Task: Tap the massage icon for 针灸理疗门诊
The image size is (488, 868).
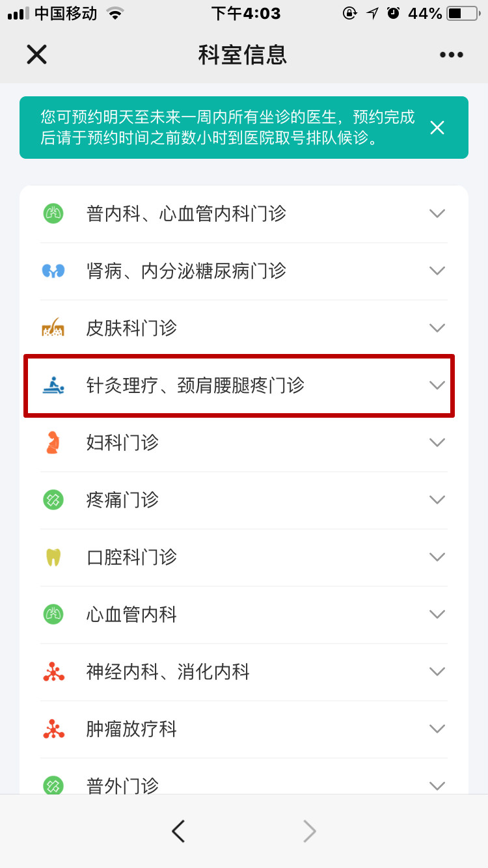Action: pos(53,385)
